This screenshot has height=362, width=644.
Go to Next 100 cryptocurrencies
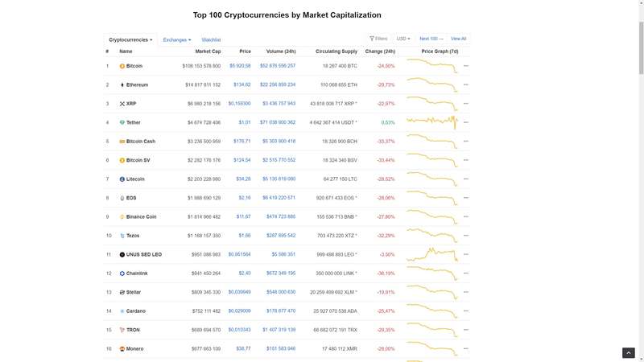pos(431,39)
